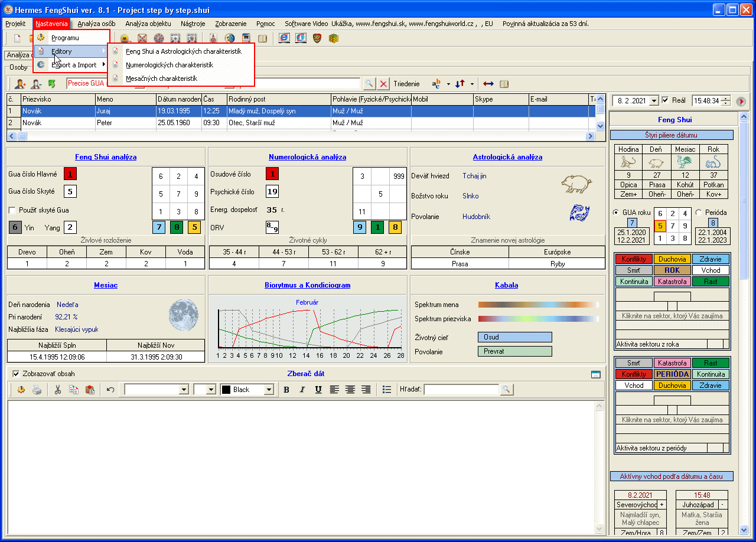
Task: Click the green refresh arrow icon
Action: (51, 84)
